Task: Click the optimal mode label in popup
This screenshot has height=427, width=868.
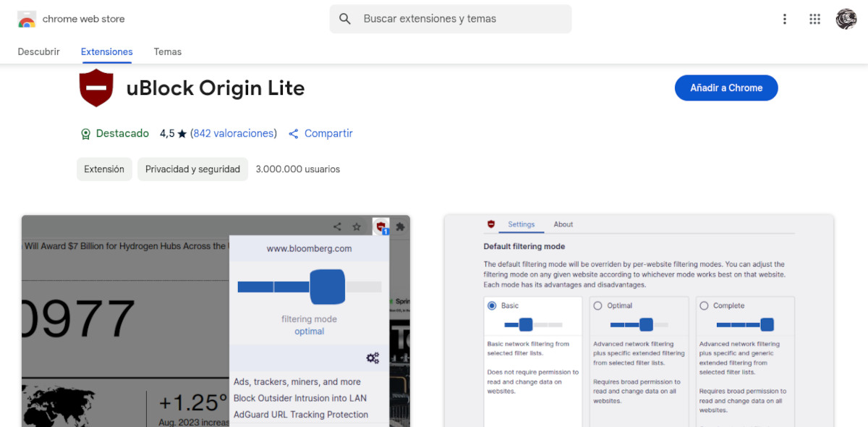Action: pyautogui.click(x=309, y=331)
